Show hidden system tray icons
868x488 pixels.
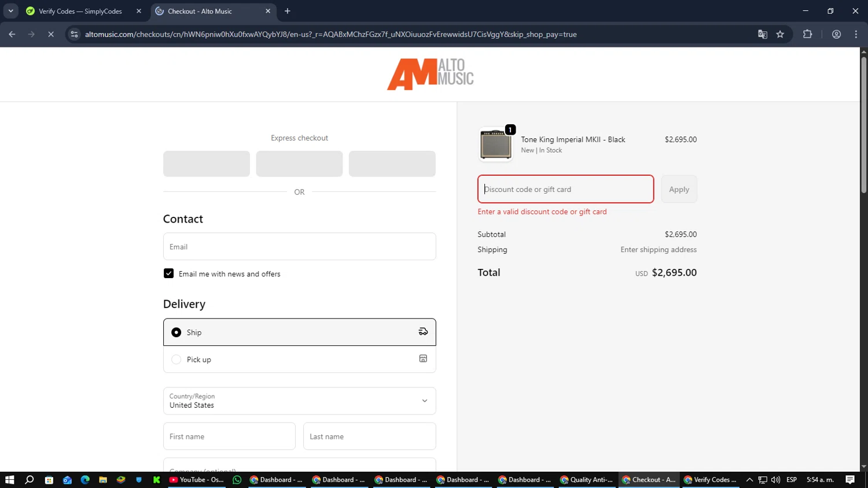click(x=749, y=480)
